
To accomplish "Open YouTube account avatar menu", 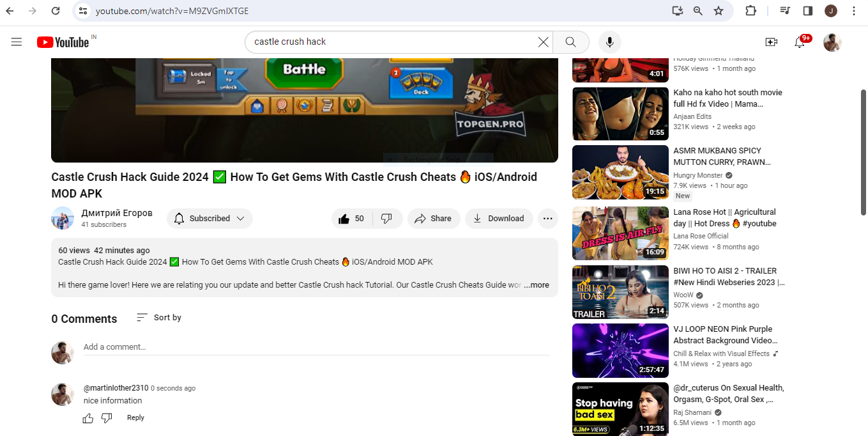I will coord(832,42).
